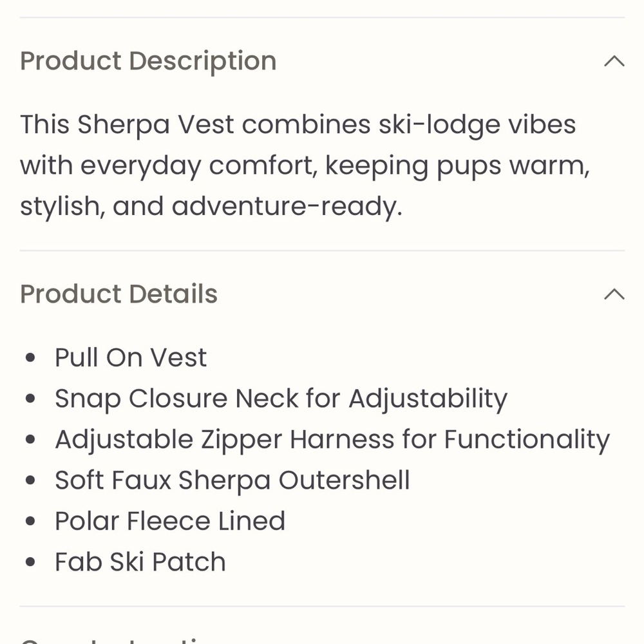Click the bullet dot beside Snap Closure Neck
Viewport: 644px width, 644px height.
(x=30, y=399)
